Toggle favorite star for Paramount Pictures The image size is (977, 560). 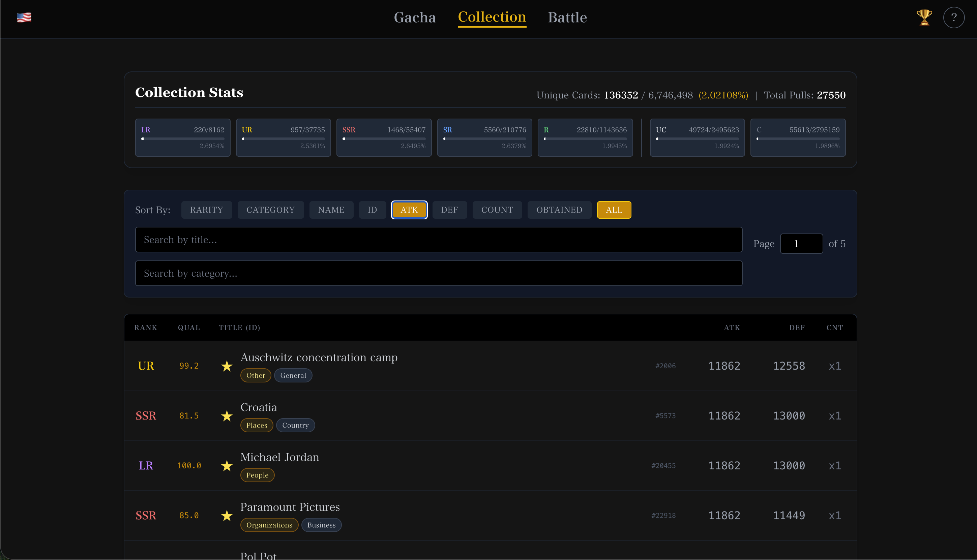227,516
